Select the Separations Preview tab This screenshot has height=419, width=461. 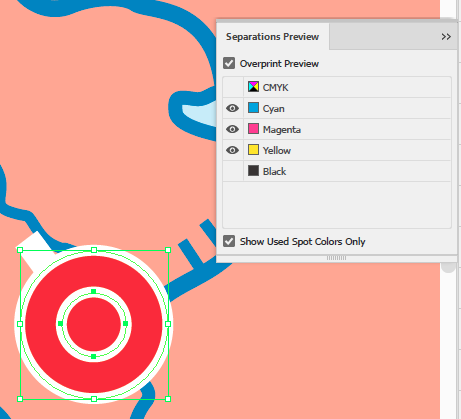pos(272,36)
